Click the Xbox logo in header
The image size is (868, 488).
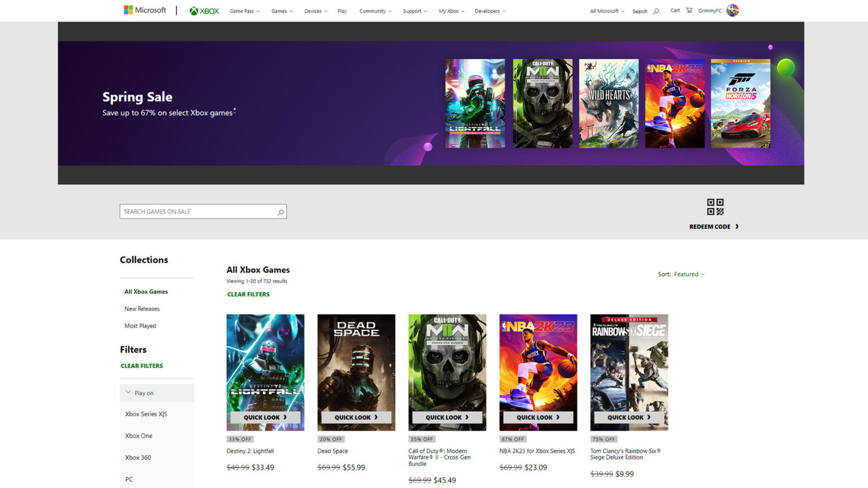click(x=204, y=11)
